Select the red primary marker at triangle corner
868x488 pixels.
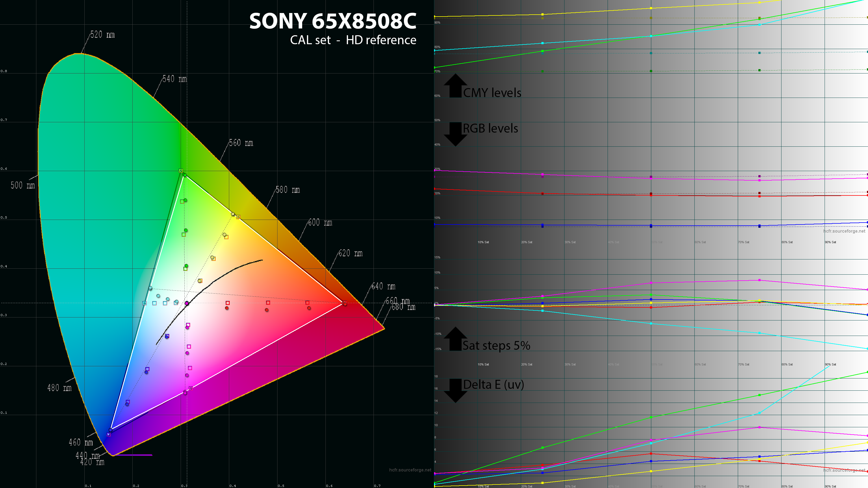[344, 304]
